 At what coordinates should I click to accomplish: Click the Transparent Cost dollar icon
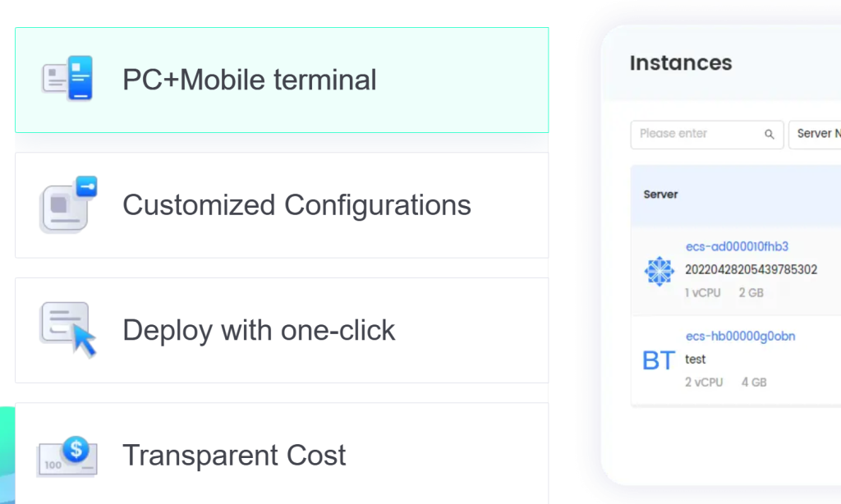click(x=67, y=456)
